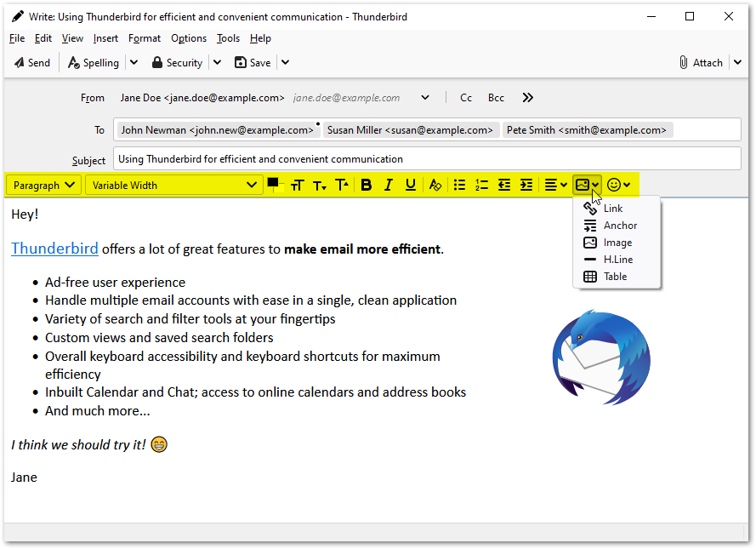Choose Anchor from insert menu
Image resolution: width=756 pixels, height=549 pixels.
(617, 226)
